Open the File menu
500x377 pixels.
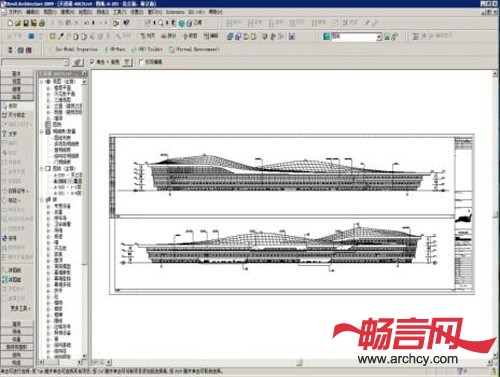pos(15,12)
